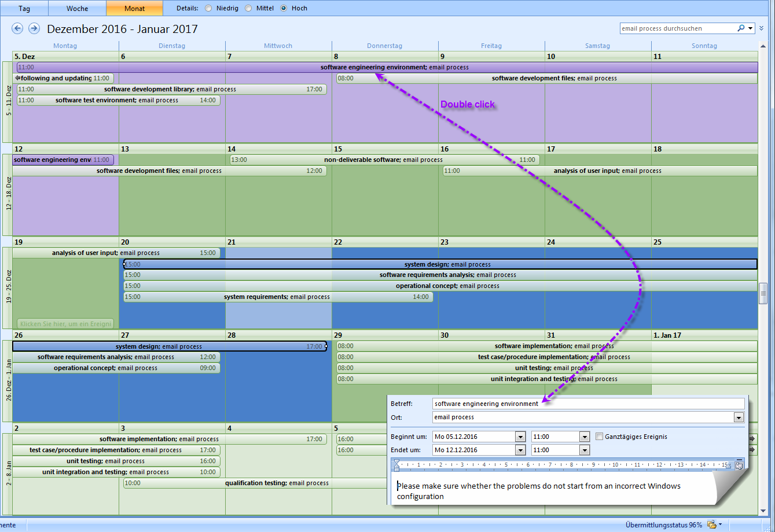Select the Mittel detail level
Viewport: 775px width, 532px height.
click(248, 8)
